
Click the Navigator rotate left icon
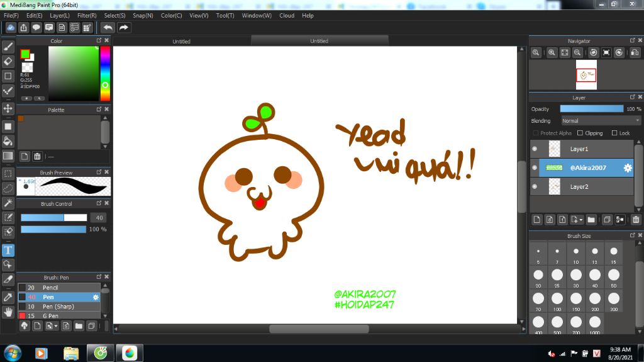pos(594,53)
